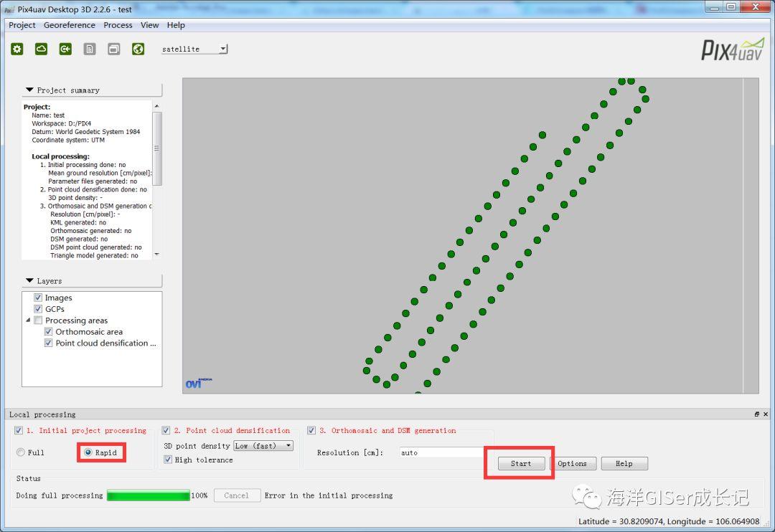Viewport: 775px width, 532px height.
Task: Click the green globe toolbar icon
Action: 138,49
